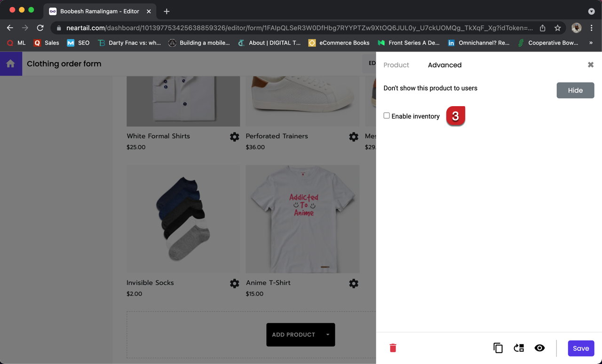Save the product changes

click(x=581, y=348)
